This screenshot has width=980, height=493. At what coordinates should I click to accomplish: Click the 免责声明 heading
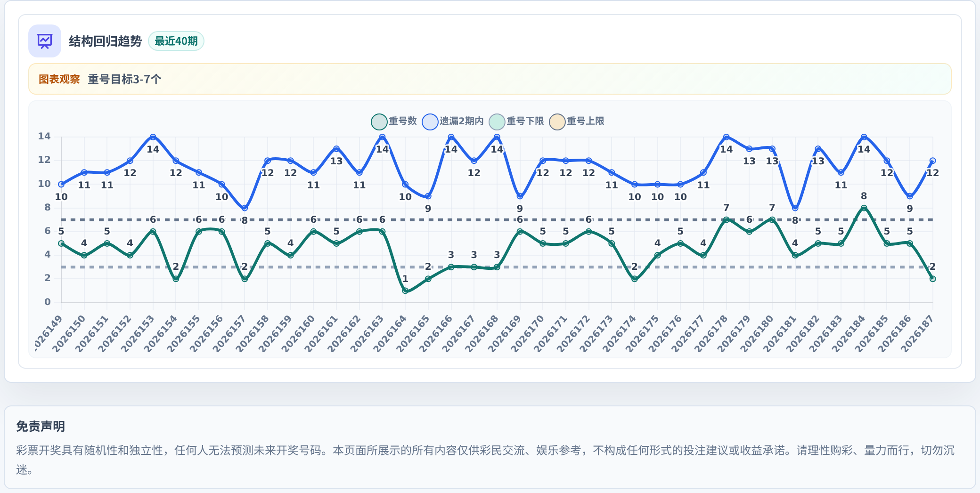[x=41, y=427]
